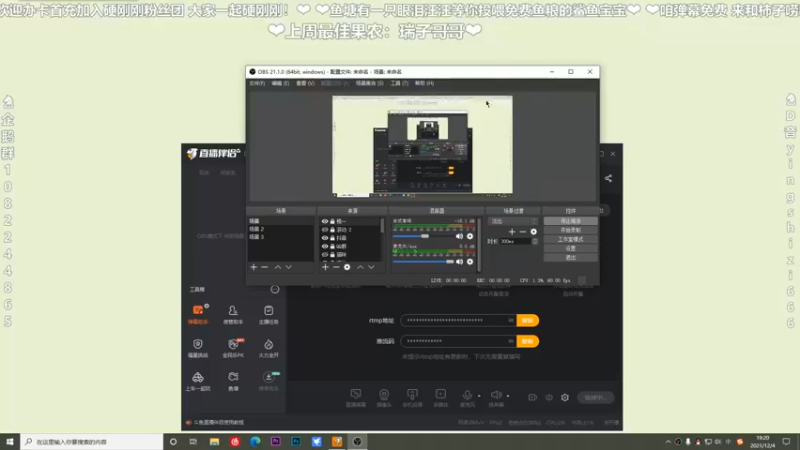Collapse the 工具箱 toolbox with the minus circle icon
This screenshot has height=450, width=800.
[x=275, y=289]
